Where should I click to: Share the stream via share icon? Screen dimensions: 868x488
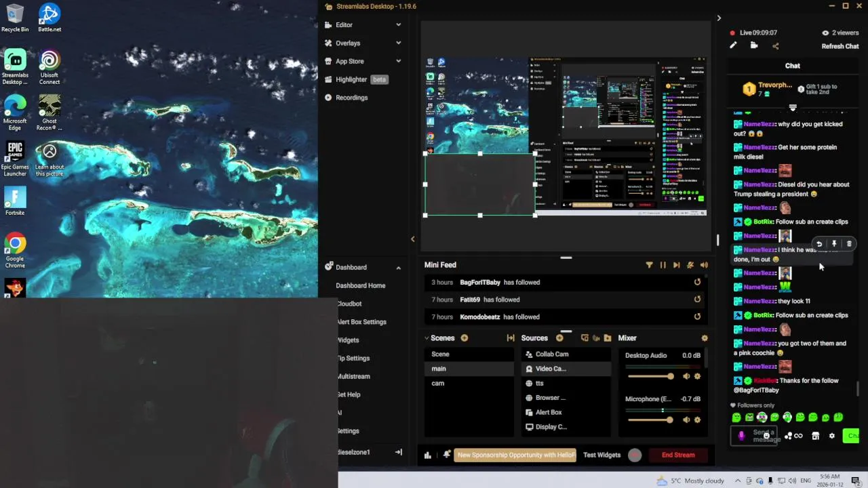click(776, 46)
